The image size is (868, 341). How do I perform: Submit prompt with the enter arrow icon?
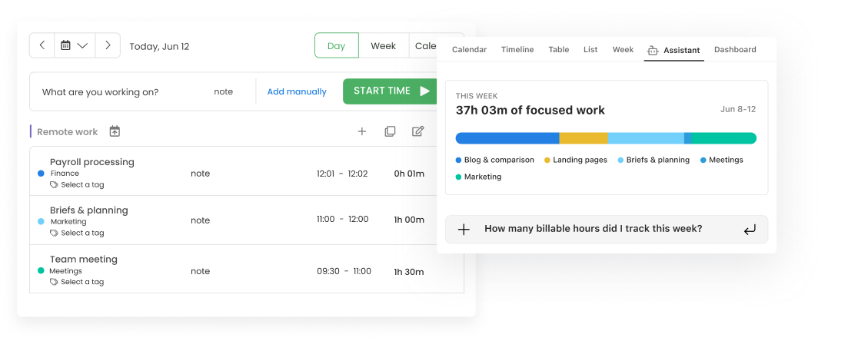point(750,230)
